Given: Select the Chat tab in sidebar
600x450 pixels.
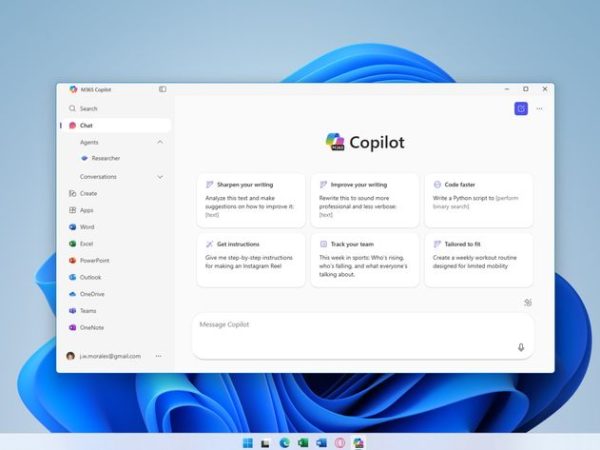Looking at the screenshot, I should [x=87, y=125].
